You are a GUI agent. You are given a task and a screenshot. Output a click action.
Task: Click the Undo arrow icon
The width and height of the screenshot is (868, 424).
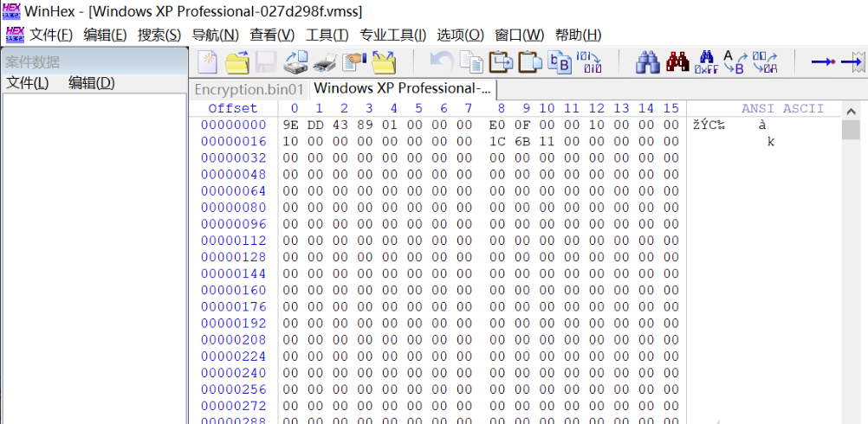pos(441,61)
